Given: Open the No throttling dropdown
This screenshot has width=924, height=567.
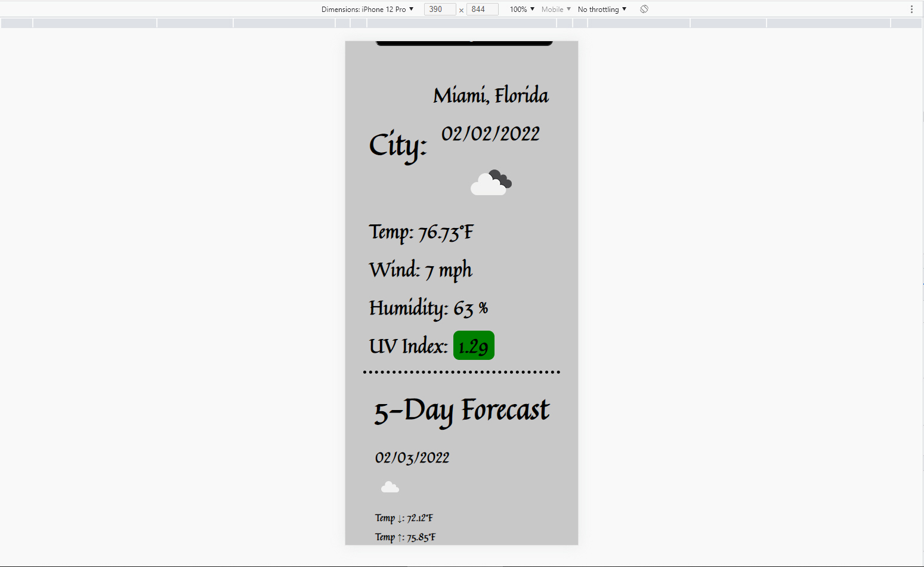Looking at the screenshot, I should [x=601, y=9].
